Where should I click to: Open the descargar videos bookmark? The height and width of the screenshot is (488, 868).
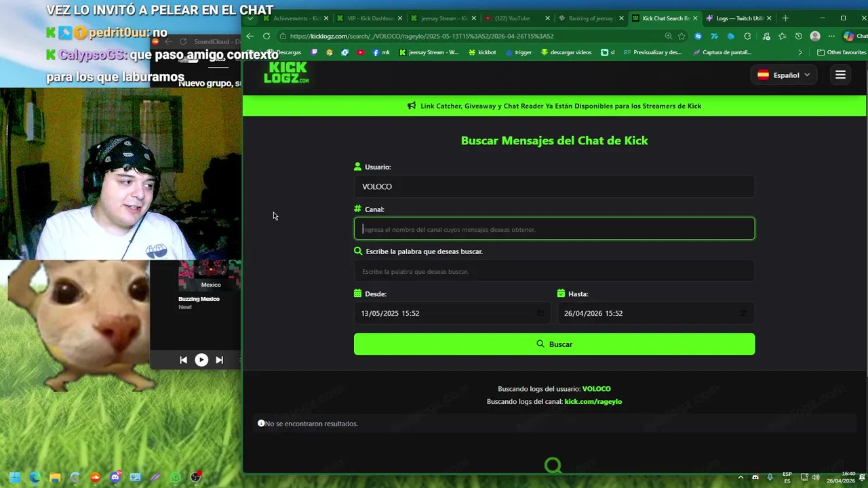pos(566,52)
